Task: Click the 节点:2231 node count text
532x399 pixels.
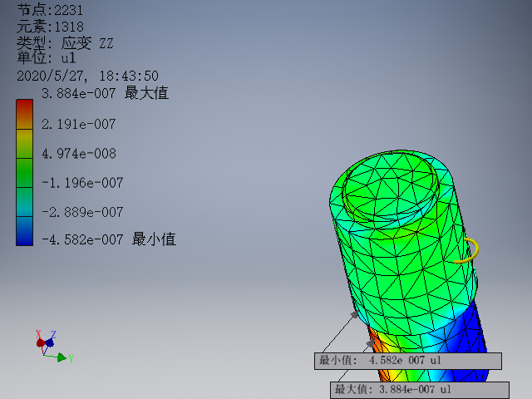Action: tap(50, 10)
